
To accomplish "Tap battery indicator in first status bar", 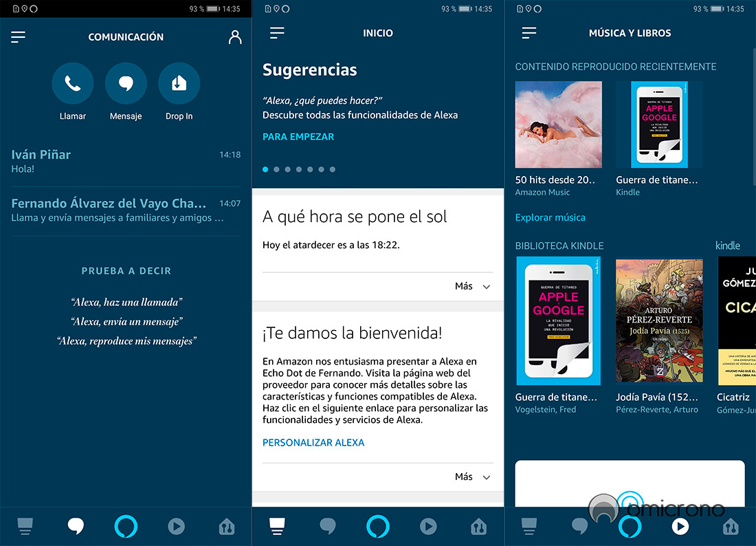I will click(x=213, y=9).
